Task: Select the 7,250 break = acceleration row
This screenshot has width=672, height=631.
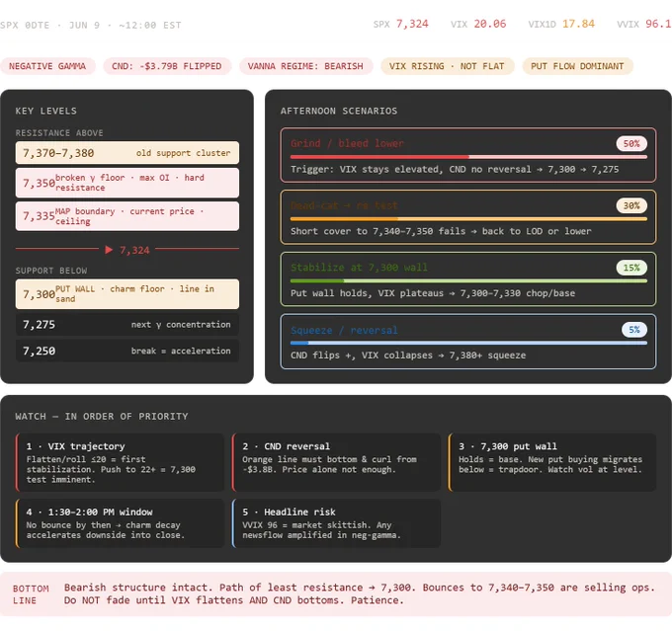Action: click(127, 351)
